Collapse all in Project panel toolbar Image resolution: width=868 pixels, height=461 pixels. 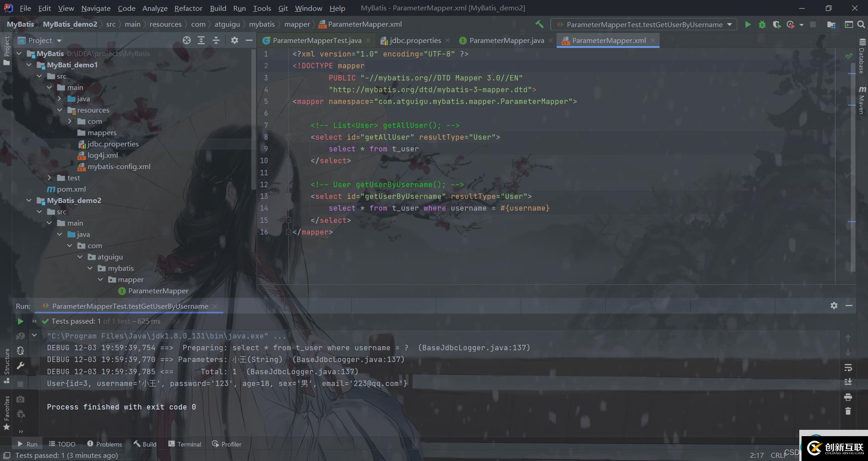[x=216, y=40]
